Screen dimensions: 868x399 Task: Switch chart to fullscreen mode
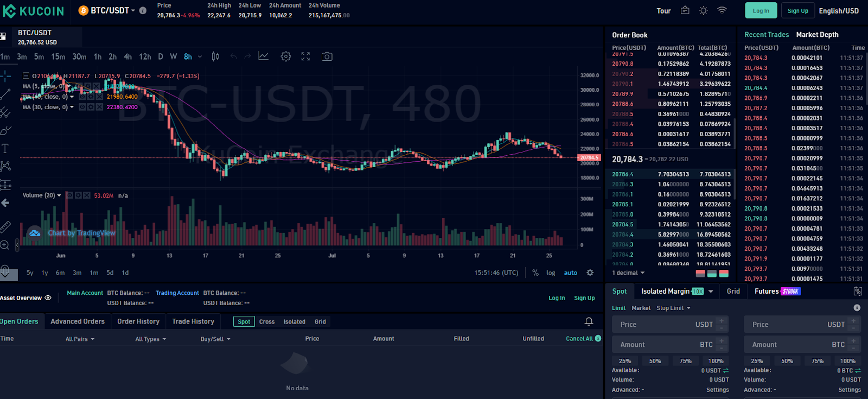(x=305, y=56)
